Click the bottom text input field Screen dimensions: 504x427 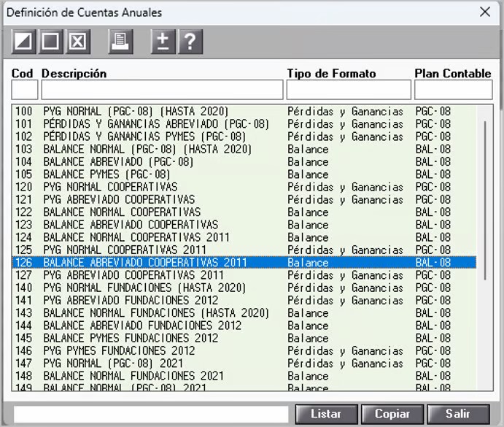(151, 414)
